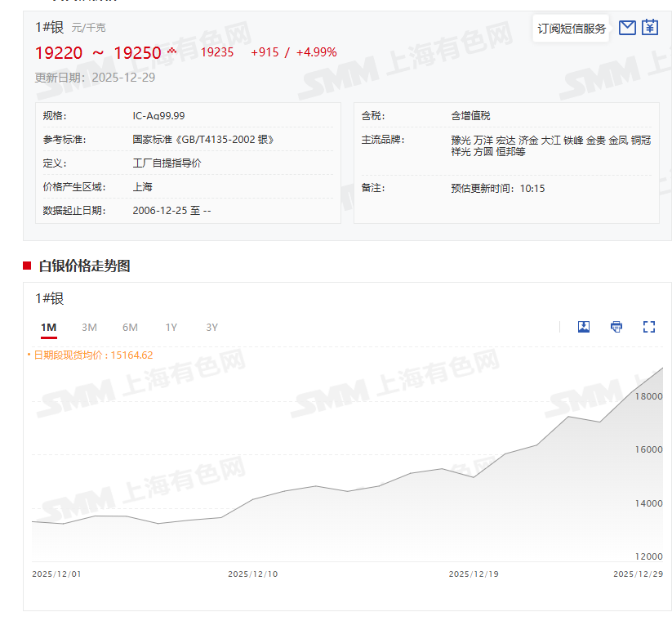Switch chart to 3M range

[89, 328]
